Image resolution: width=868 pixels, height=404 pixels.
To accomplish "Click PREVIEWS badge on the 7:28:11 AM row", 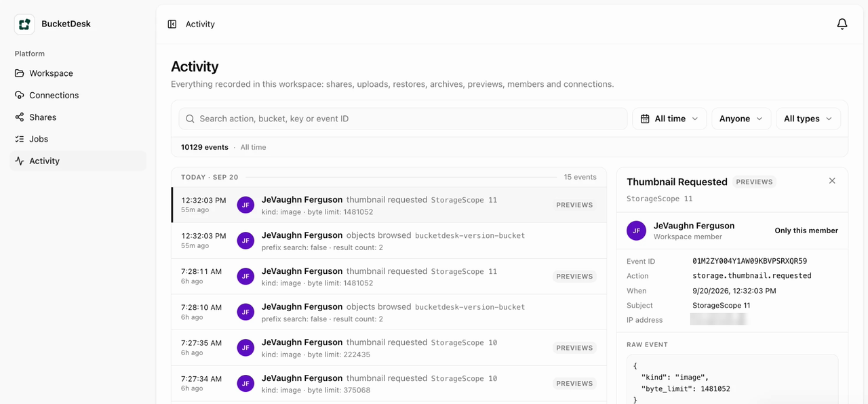I will tap(574, 276).
